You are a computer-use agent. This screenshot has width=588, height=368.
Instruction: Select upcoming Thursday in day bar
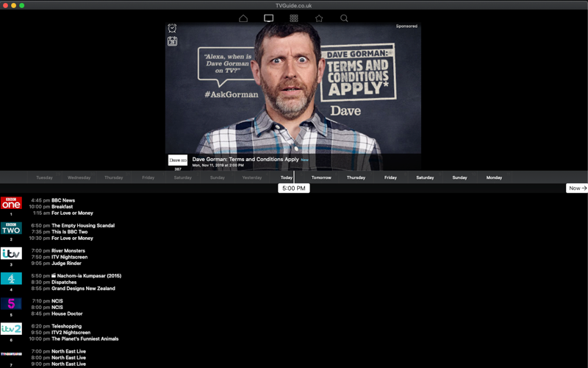click(x=356, y=177)
